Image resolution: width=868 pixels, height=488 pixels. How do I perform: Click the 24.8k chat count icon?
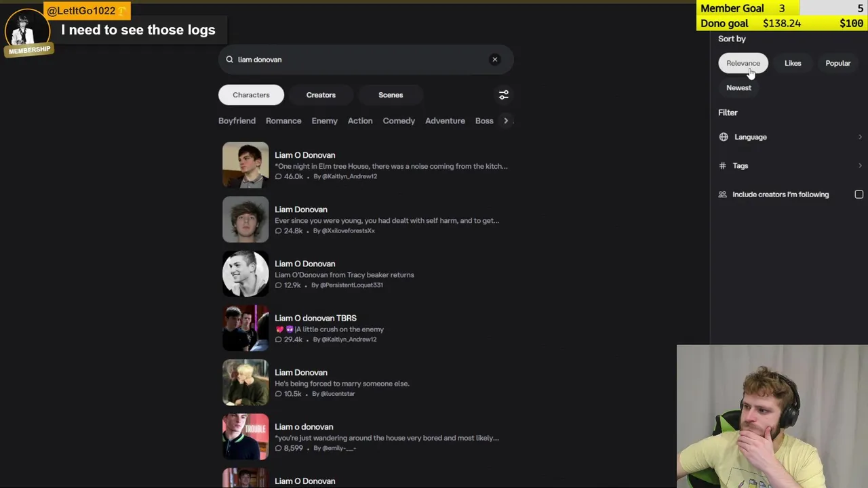point(278,230)
